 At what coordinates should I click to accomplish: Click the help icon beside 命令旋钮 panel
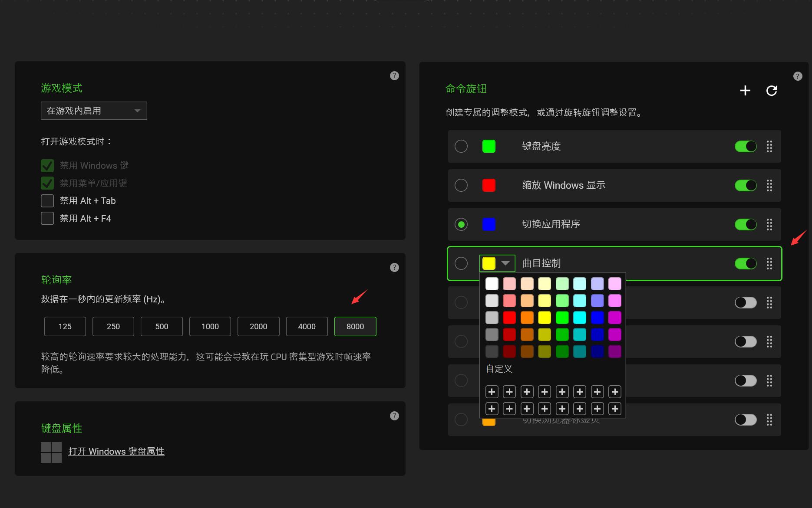coord(798,76)
